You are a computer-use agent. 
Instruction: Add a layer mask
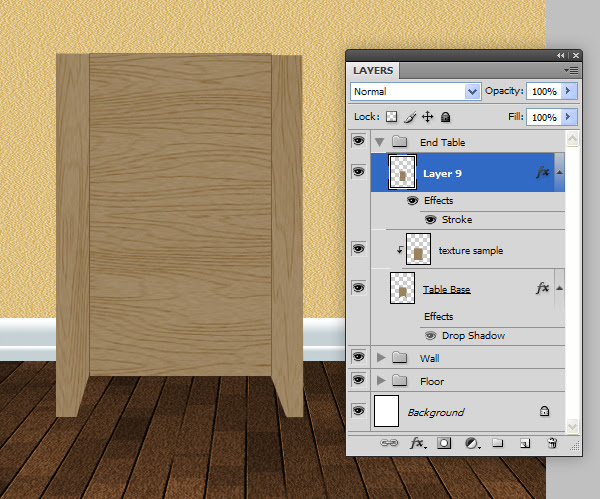tap(444, 443)
